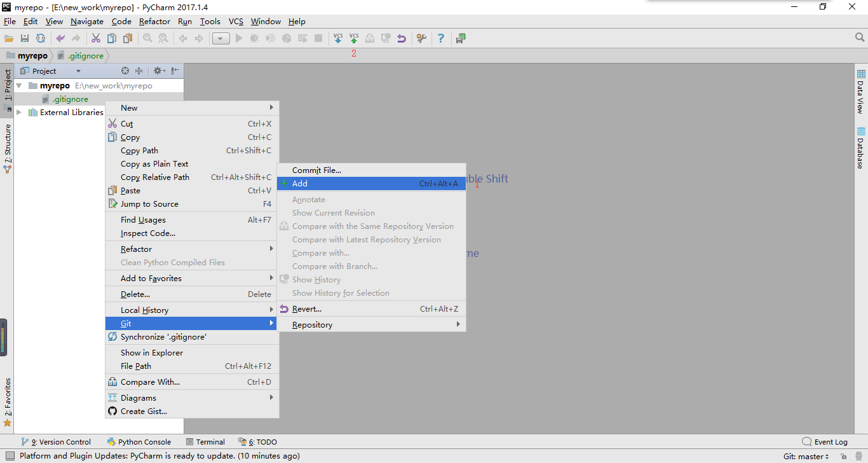Viewport: 868px width, 463px height.
Task: Click Collapse All icon in Project panel
Action: (x=139, y=71)
